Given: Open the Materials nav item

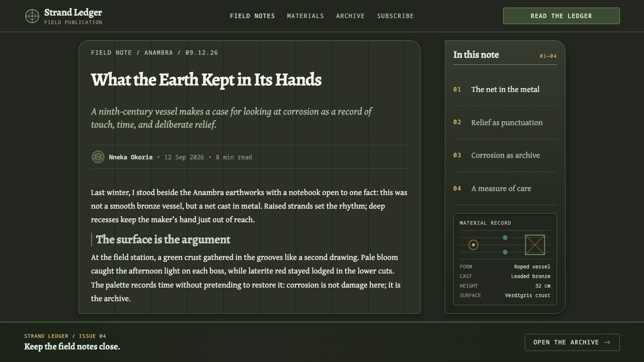Looking at the screenshot, I should point(305,16).
